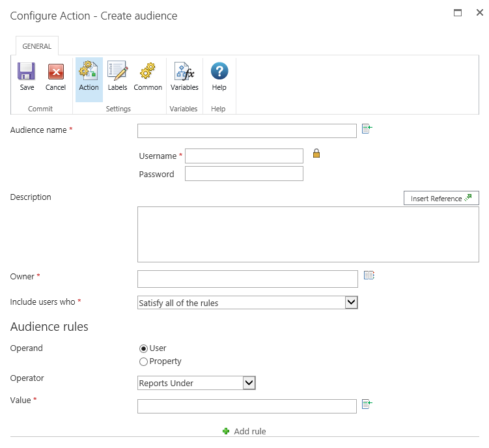Open the Labels settings

point(117,76)
